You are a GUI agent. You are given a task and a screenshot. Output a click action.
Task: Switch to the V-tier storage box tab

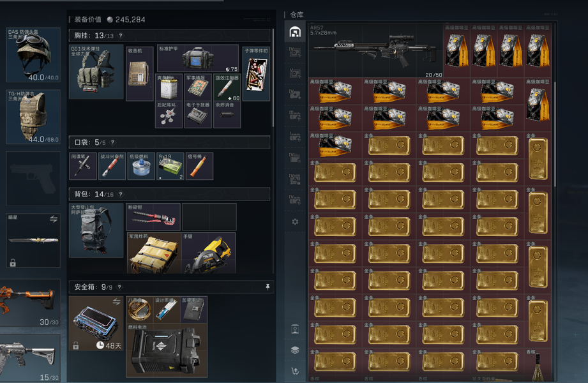[295, 73]
